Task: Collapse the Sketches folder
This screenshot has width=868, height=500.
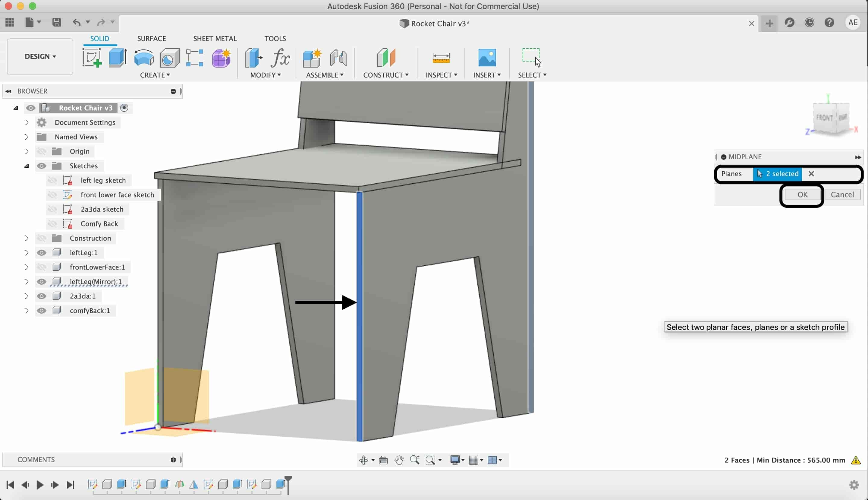Action: coord(27,166)
